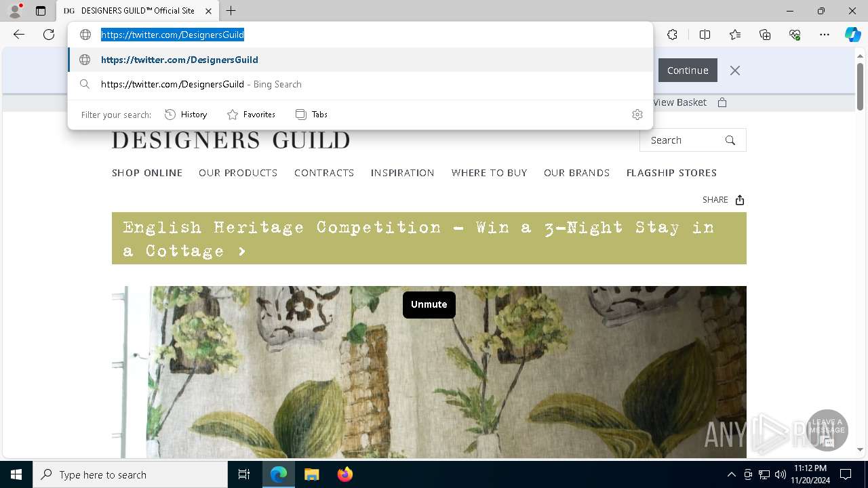Open the Extensions puzzle icon

(672, 35)
